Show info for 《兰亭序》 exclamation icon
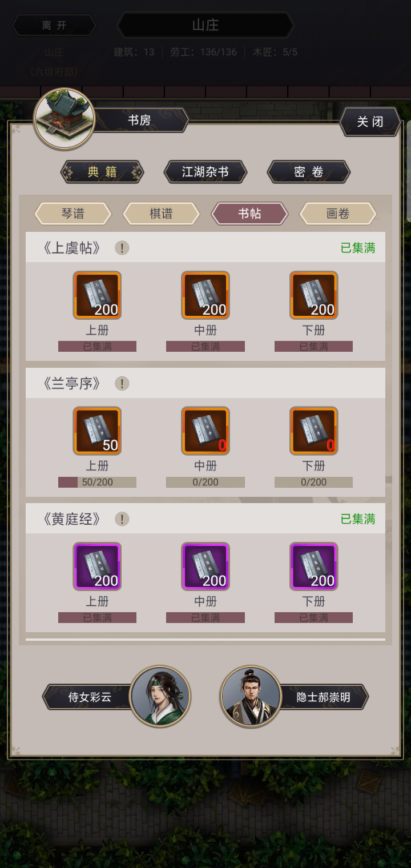 (x=122, y=384)
